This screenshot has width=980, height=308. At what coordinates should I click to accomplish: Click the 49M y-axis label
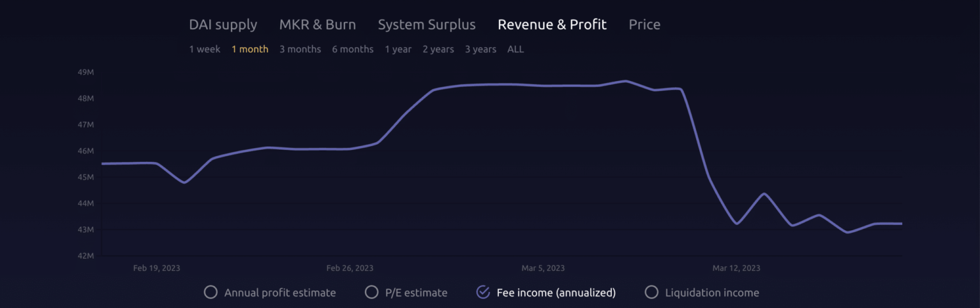(x=85, y=73)
